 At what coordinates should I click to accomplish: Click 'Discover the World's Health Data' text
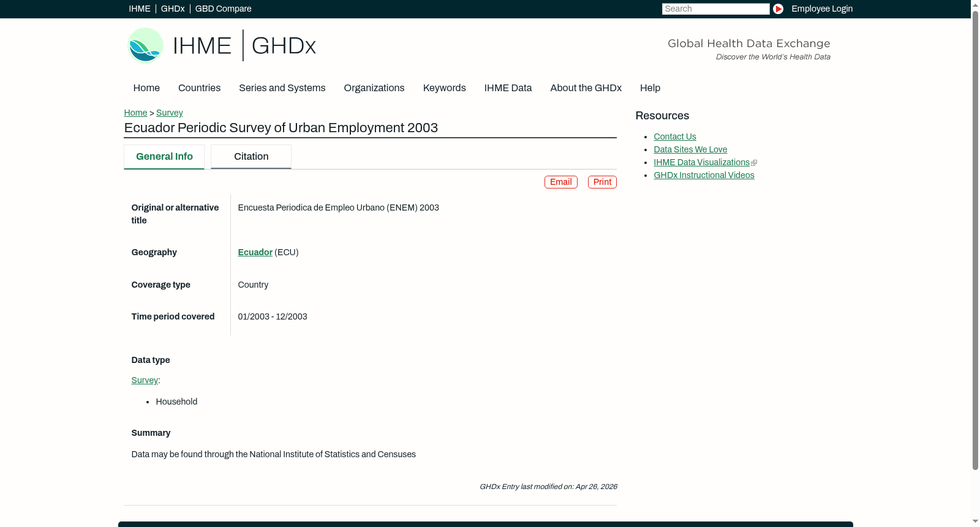pos(773,57)
